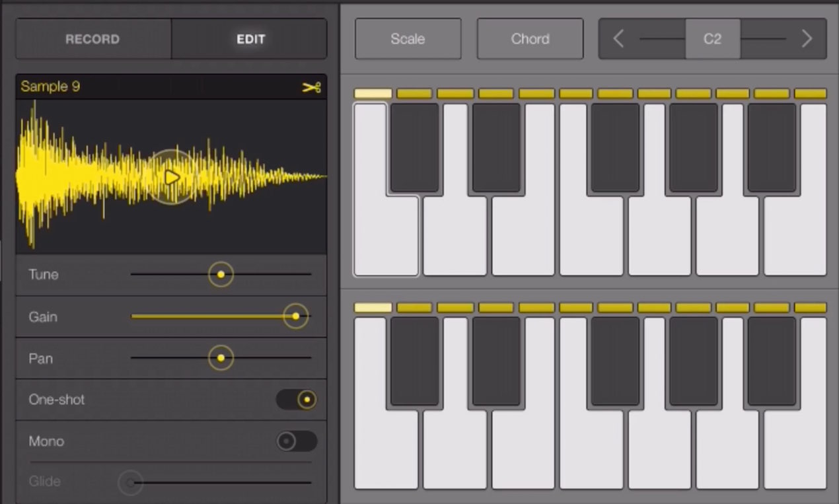
Task: Click the Gain slider knob
Action: point(295,316)
